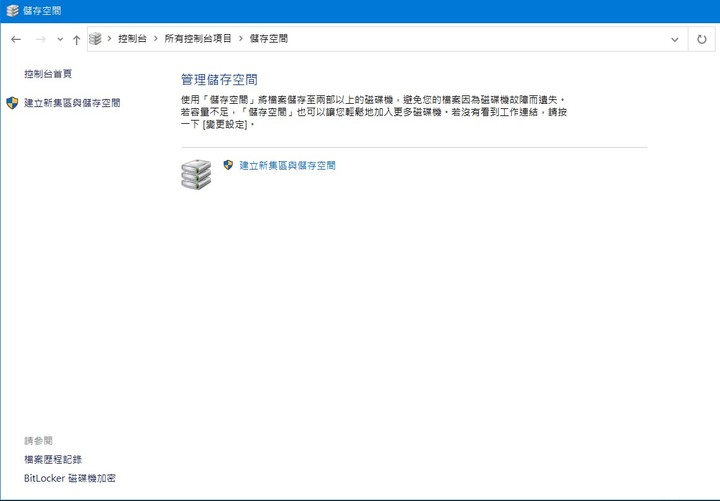Click the shield icon beside main create link
Image resolution: width=720 pixels, height=501 pixels.
pyautogui.click(x=228, y=165)
